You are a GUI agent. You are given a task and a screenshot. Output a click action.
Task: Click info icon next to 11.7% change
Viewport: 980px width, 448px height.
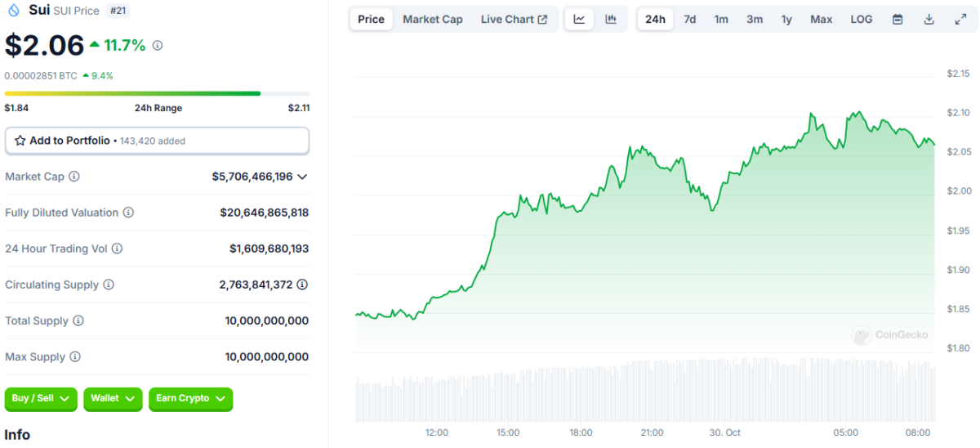point(158,46)
